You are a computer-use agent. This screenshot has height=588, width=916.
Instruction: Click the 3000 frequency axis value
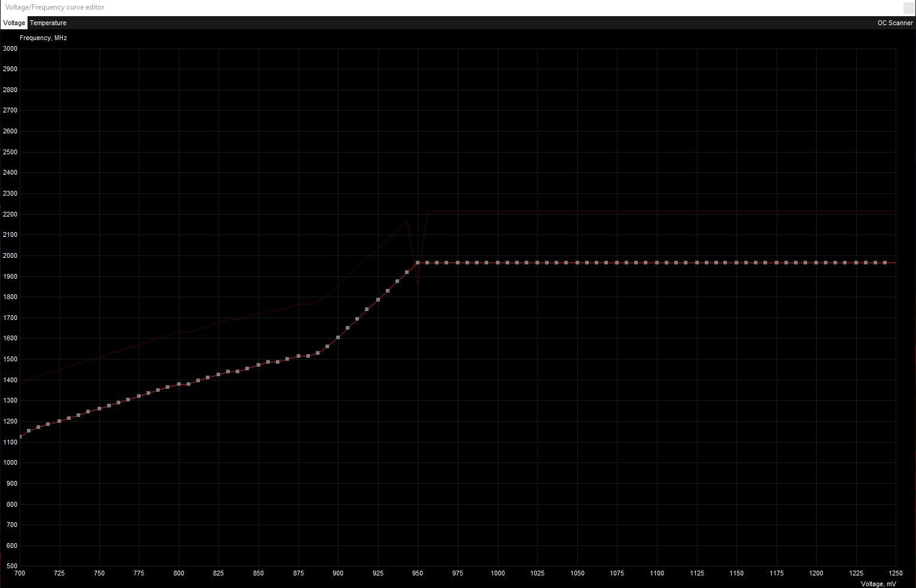click(10, 48)
